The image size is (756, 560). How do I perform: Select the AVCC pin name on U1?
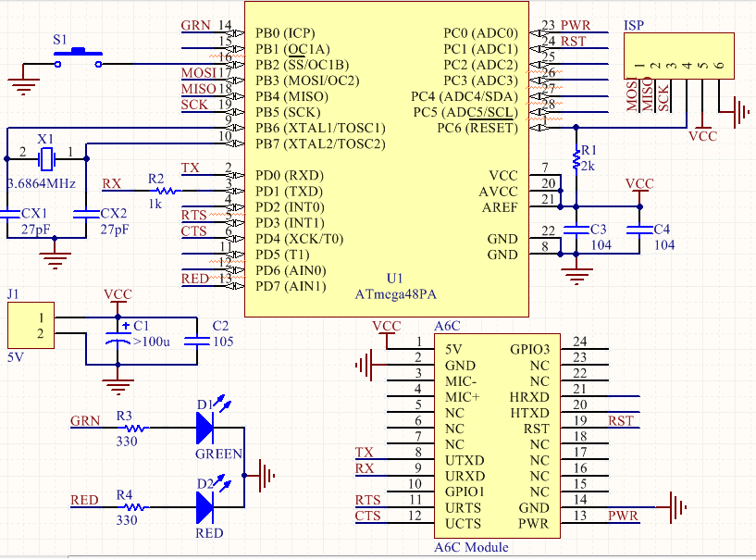point(498,192)
